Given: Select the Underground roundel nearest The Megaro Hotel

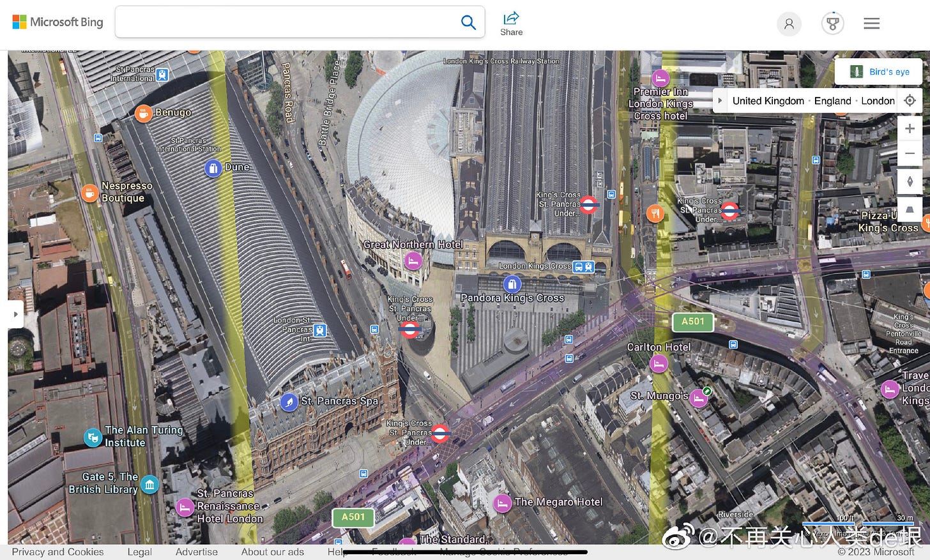Looking at the screenshot, I should tap(439, 434).
